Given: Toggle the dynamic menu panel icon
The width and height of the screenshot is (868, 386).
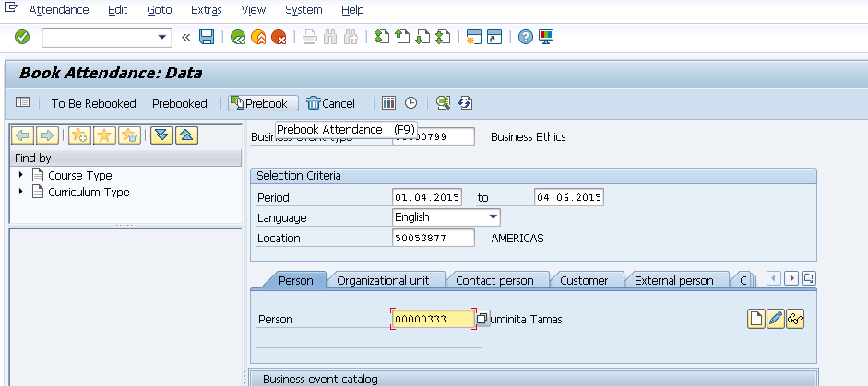Looking at the screenshot, I should click(x=22, y=102).
